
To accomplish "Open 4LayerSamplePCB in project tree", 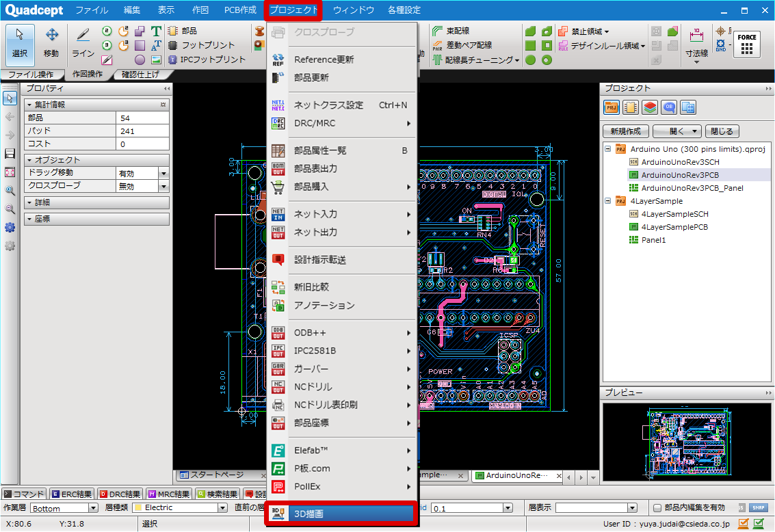I will click(674, 227).
